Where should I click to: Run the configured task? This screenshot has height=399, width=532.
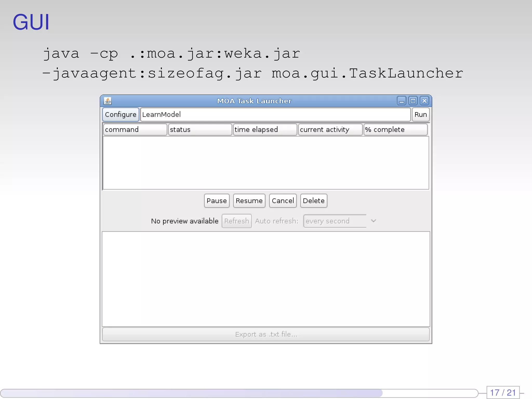coord(421,115)
